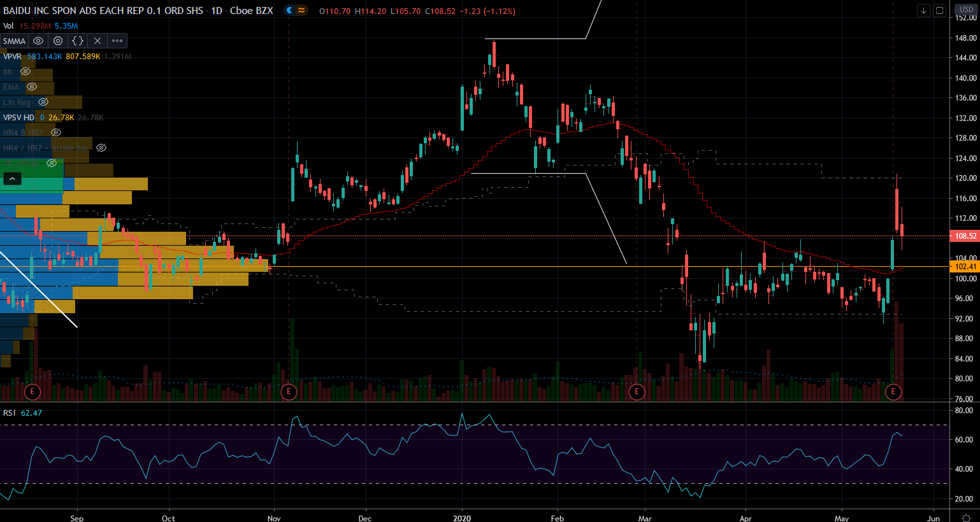Select the VPVR indicator label
980x522 pixels.
pos(13,57)
